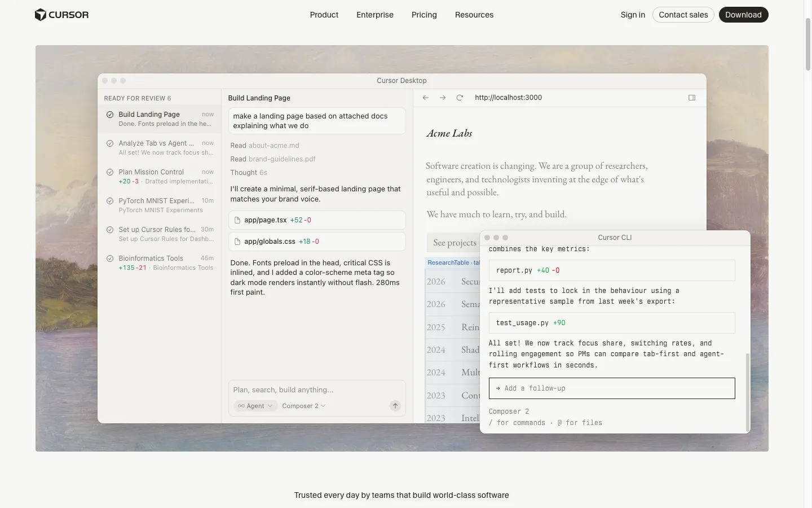Click the Cursor logo in header
The height and width of the screenshot is (508, 812).
tap(61, 15)
